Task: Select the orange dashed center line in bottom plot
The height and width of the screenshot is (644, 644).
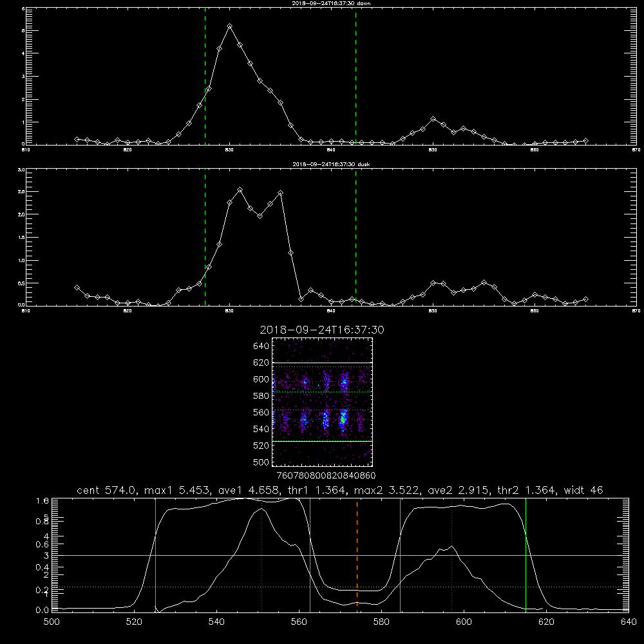Action: point(357,555)
